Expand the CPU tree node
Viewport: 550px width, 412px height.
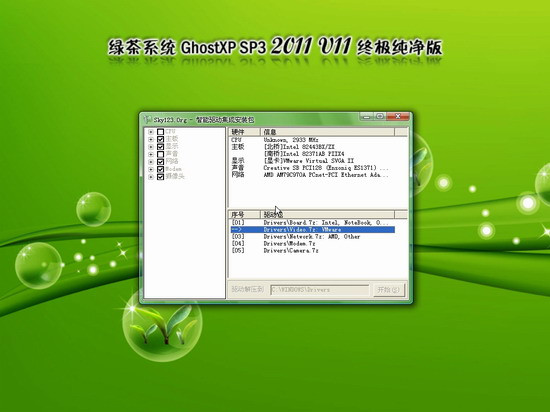coord(151,132)
